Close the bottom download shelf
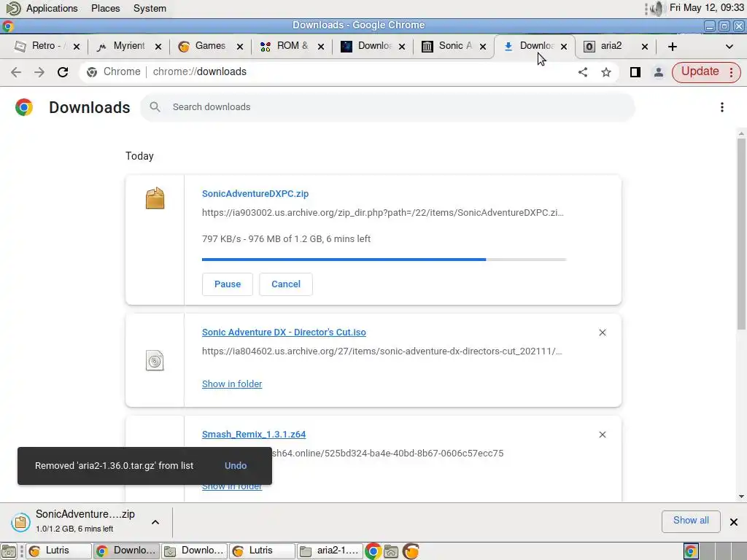The width and height of the screenshot is (747, 560). point(734,522)
